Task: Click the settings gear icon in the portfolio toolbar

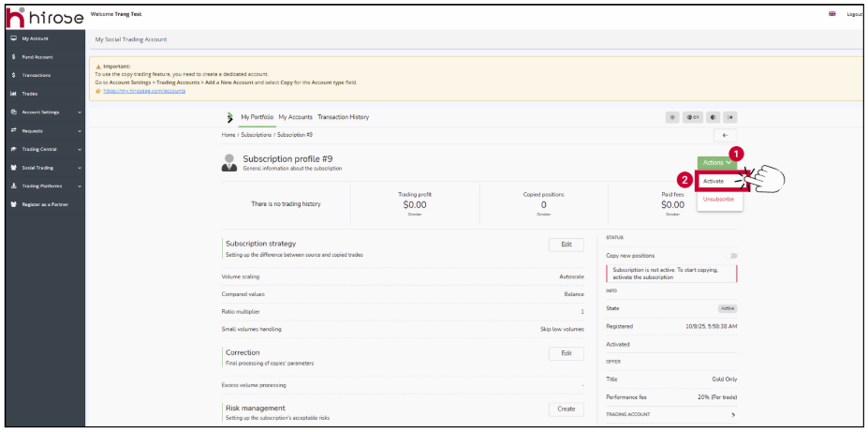Action: [x=672, y=117]
